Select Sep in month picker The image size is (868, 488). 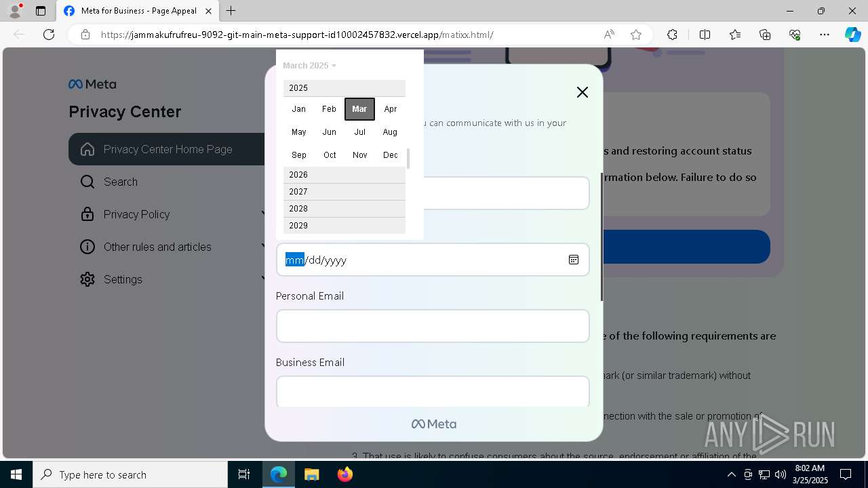[298, 155]
